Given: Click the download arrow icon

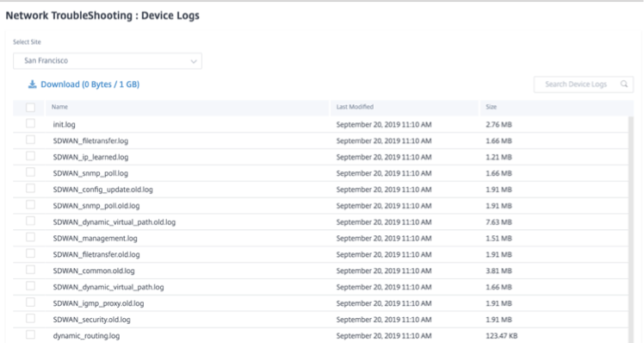Looking at the screenshot, I should click(32, 84).
